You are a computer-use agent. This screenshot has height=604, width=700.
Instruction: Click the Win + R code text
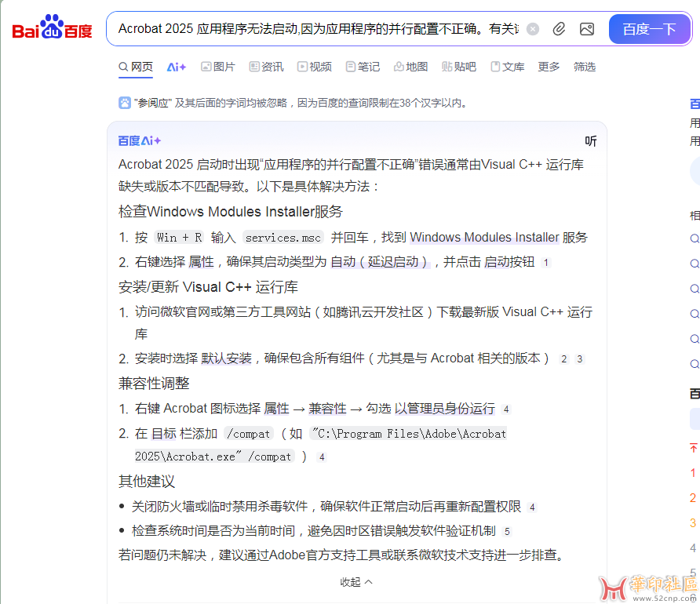point(180,238)
